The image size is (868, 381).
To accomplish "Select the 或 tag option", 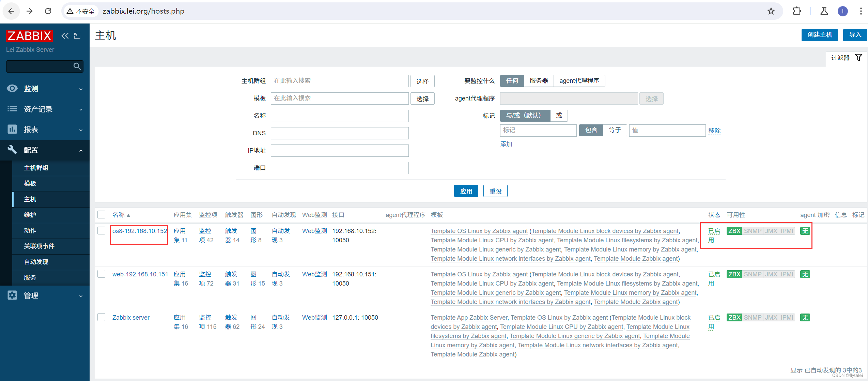I will [559, 116].
